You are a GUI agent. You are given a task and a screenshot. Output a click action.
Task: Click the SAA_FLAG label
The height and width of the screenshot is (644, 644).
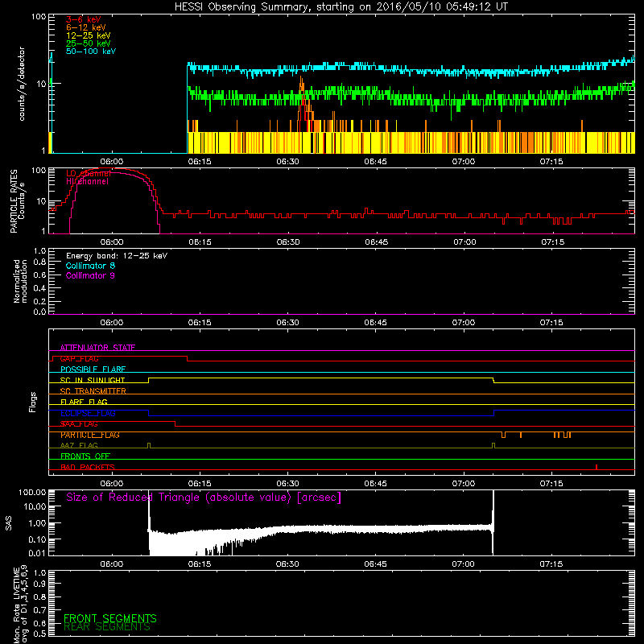79,424
